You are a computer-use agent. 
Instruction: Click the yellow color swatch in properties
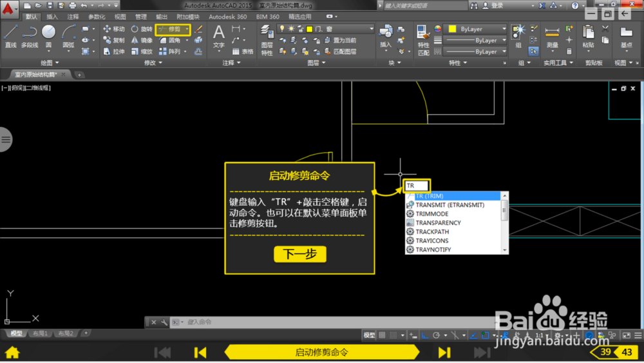[x=453, y=29]
